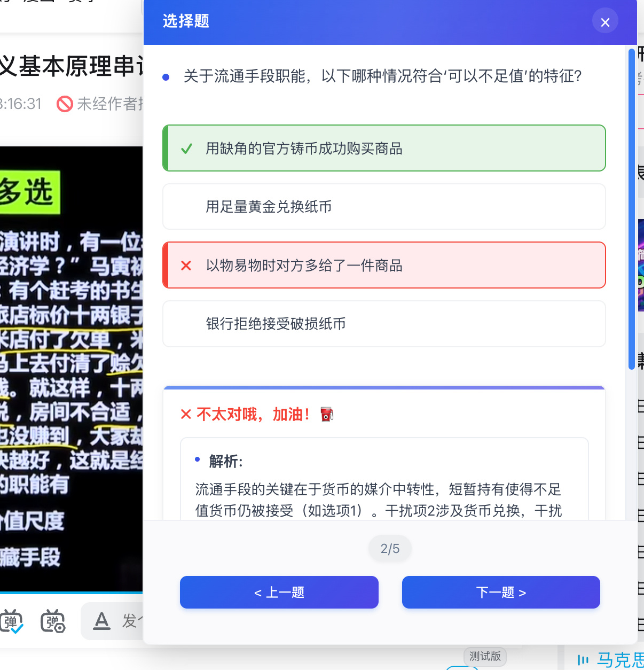
Task: Close the 选择题 quiz dialog
Action: tap(604, 22)
